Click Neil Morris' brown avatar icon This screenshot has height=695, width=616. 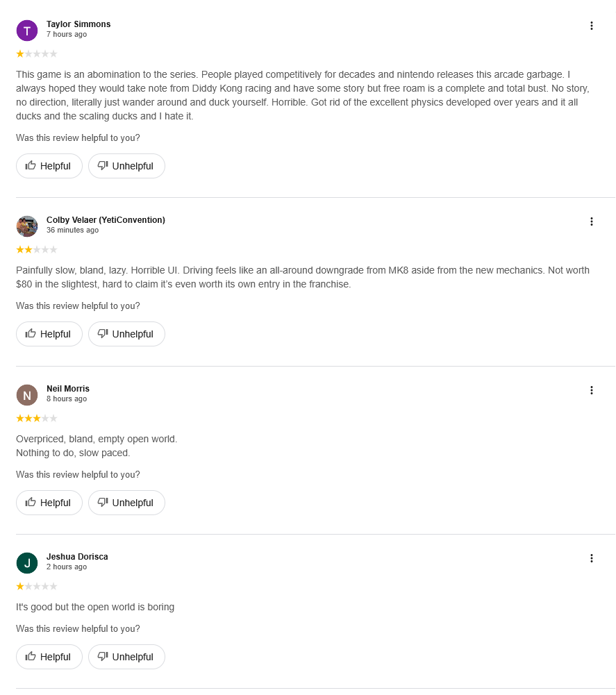(27, 395)
